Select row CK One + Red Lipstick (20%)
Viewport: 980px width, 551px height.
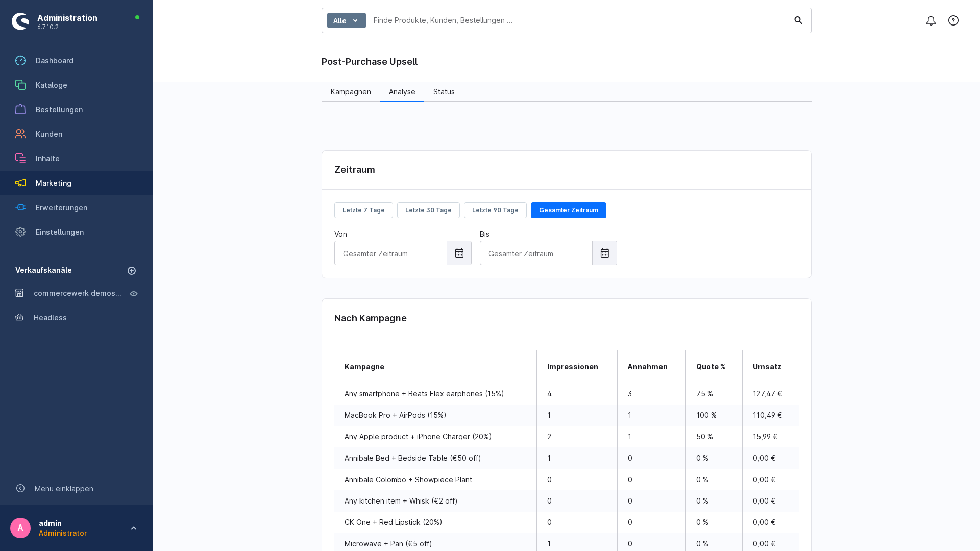click(x=567, y=522)
